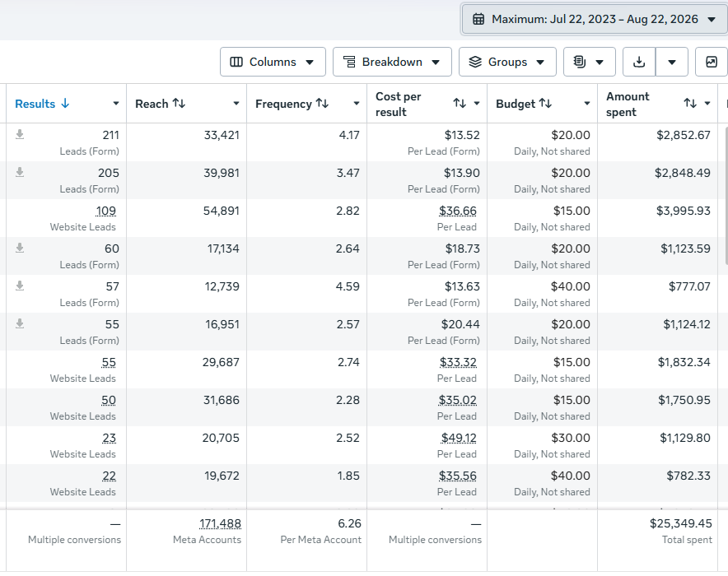Open the charts view icon button
The height and width of the screenshot is (576, 728).
tap(712, 62)
